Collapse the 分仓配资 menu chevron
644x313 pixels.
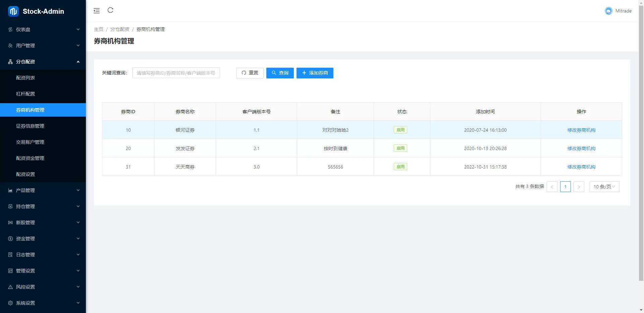78,62
